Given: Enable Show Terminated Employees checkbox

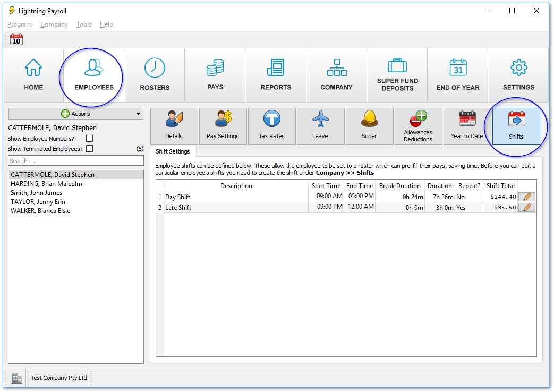Looking at the screenshot, I should 89,148.
